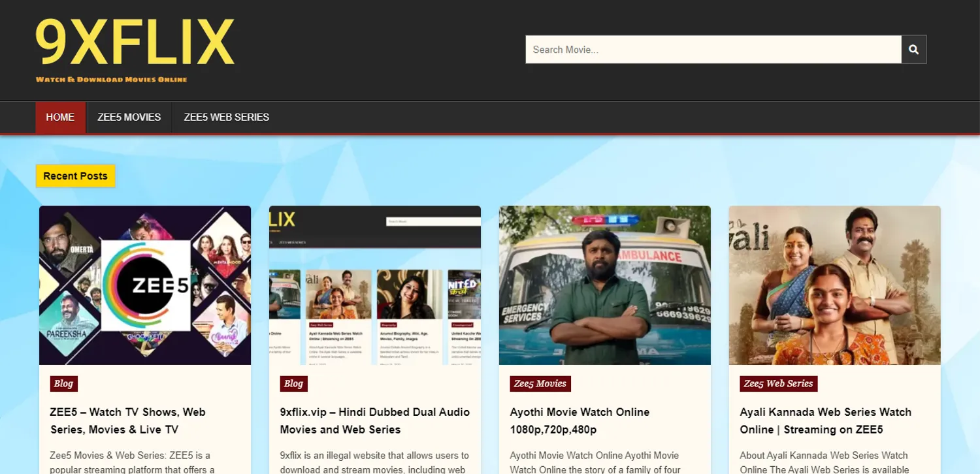Click the magnifier search icon button
The image size is (980, 474).
[x=914, y=50]
